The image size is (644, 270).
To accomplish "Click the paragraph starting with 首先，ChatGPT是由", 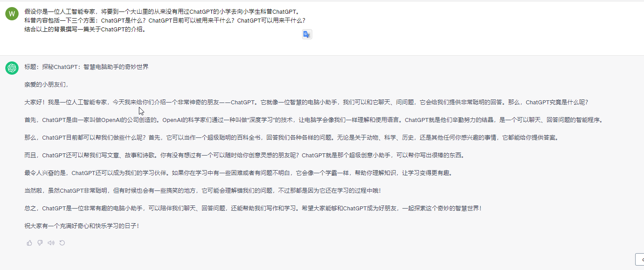I will pyautogui.click(x=313, y=120).
